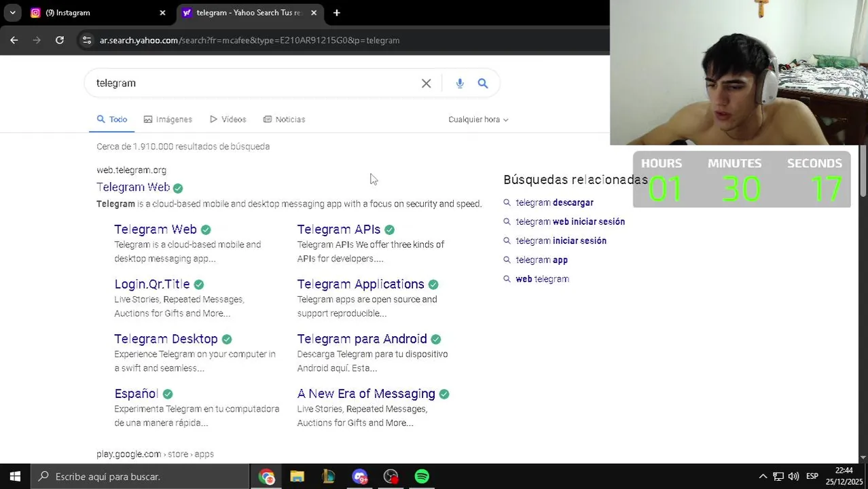This screenshot has height=489, width=868.
Task: Switch to Noticias results tab
Action: (285, 119)
